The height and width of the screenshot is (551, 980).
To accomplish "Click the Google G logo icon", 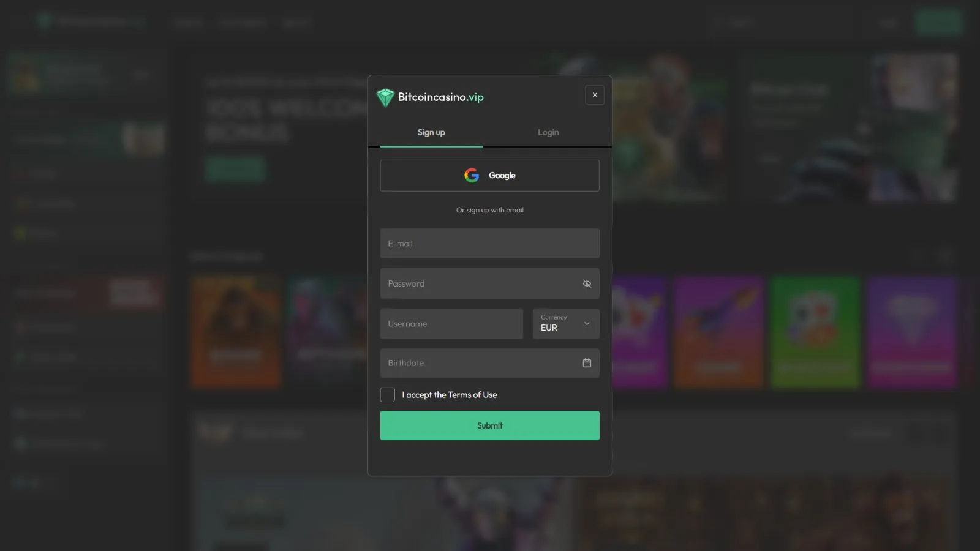I will [x=472, y=176].
